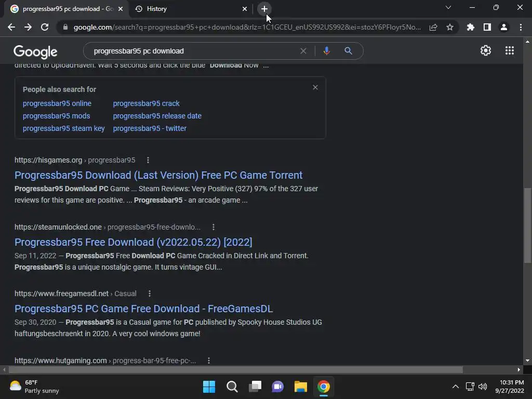Open Teams Chat from taskbar

[x=278, y=387]
